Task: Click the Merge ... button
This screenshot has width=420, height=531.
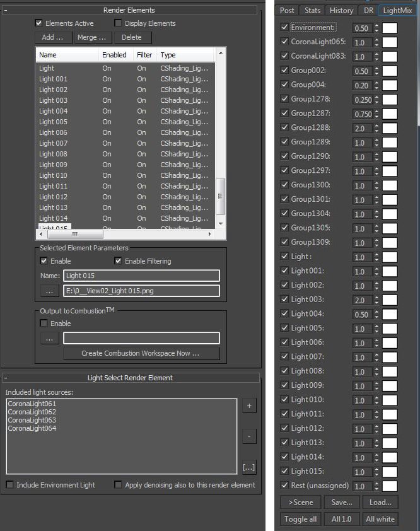Action: [92, 37]
